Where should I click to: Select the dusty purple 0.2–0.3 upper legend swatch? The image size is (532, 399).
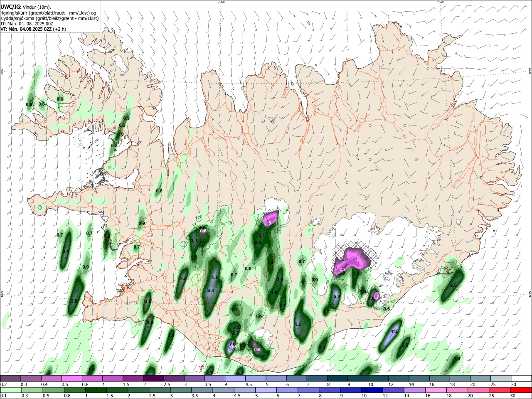(10, 378)
